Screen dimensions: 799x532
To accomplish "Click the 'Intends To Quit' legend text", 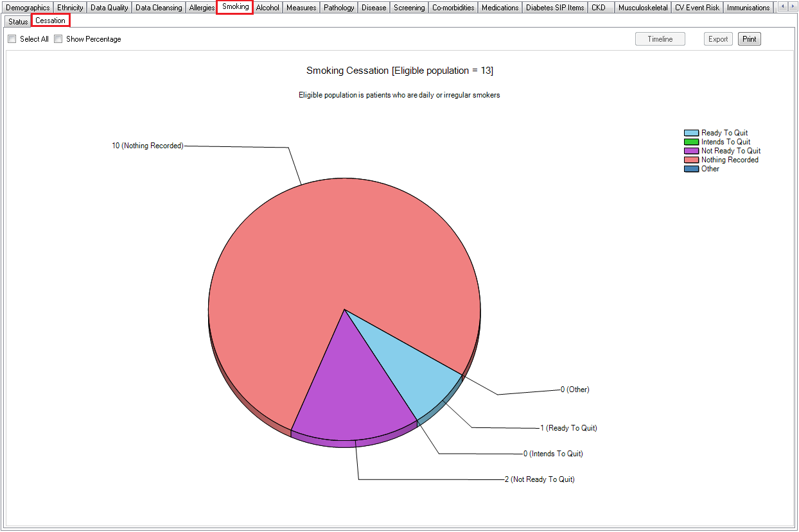I will pyautogui.click(x=726, y=142).
